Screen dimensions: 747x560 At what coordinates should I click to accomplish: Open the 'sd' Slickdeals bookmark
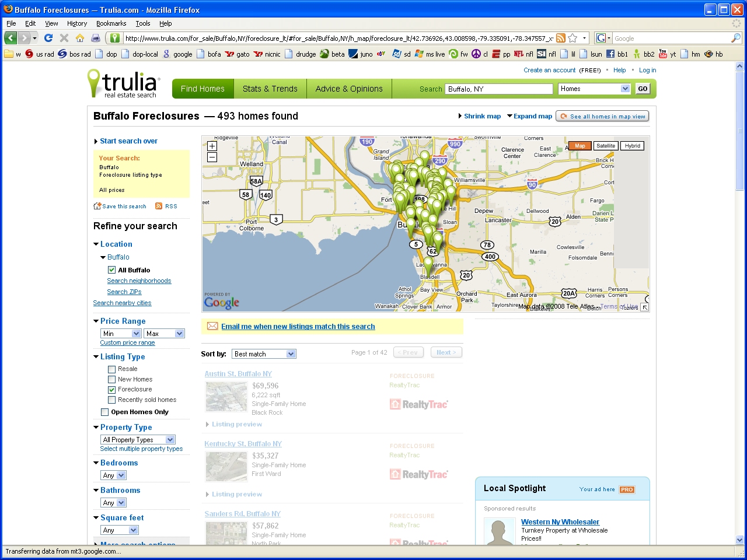click(401, 54)
